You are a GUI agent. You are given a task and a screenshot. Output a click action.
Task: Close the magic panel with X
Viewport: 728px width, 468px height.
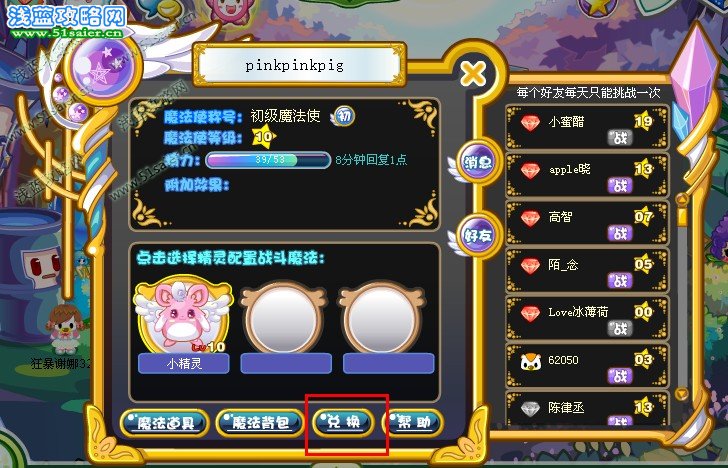pyautogui.click(x=473, y=73)
